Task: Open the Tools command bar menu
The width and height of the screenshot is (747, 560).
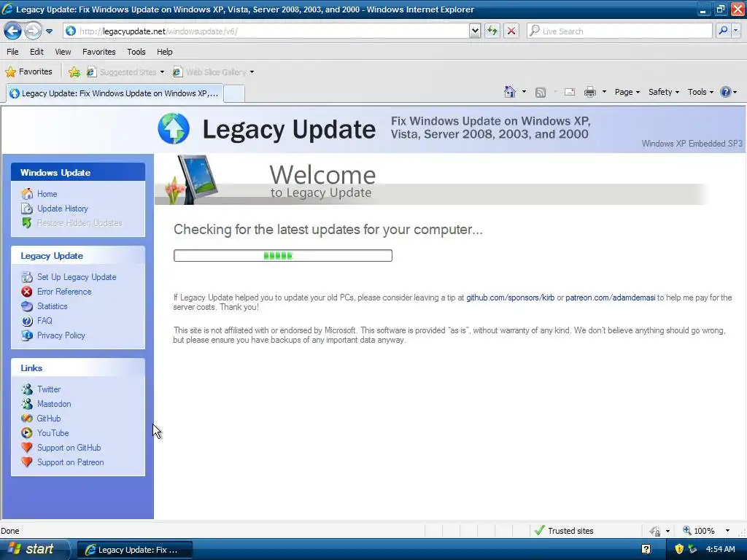Action: (700, 92)
